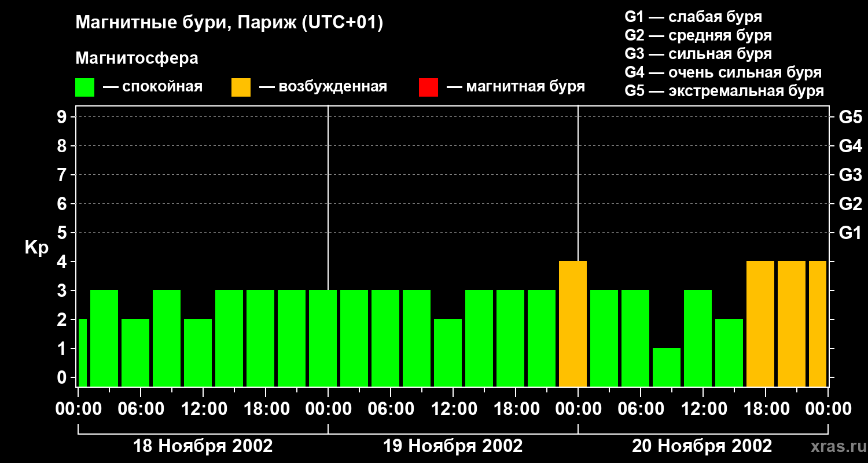Image resolution: width=868 pixels, height=463 pixels.
Task: Click the only Kp 2 bar on 19 November
Action: pos(448,352)
